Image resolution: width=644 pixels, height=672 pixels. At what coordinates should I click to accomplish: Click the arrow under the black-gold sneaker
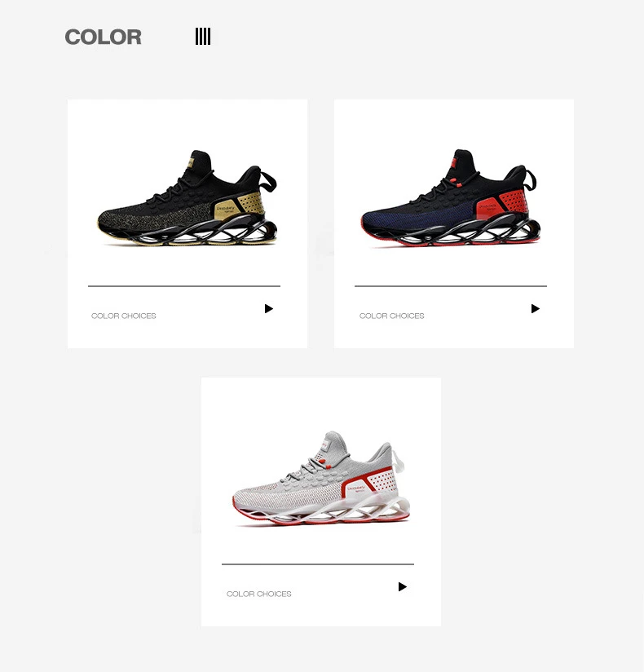tap(269, 308)
